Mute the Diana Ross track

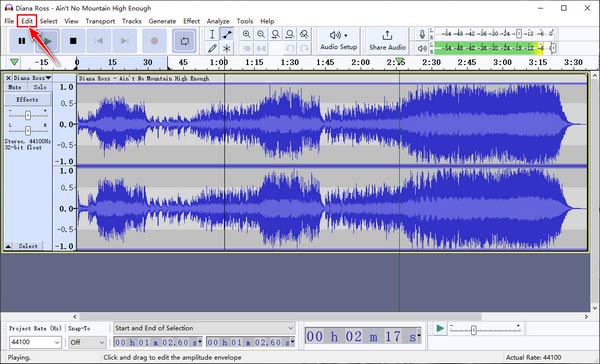point(15,87)
